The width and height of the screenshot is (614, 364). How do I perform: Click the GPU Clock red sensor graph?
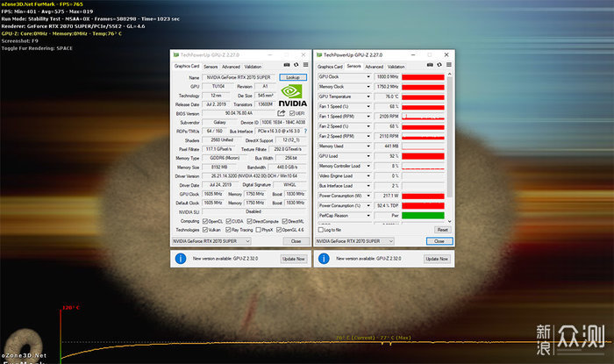pyautogui.click(x=423, y=76)
